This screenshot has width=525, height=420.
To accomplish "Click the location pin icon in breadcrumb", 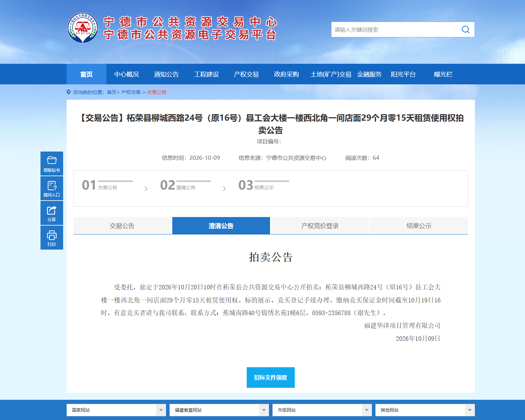I will pyautogui.click(x=69, y=92).
